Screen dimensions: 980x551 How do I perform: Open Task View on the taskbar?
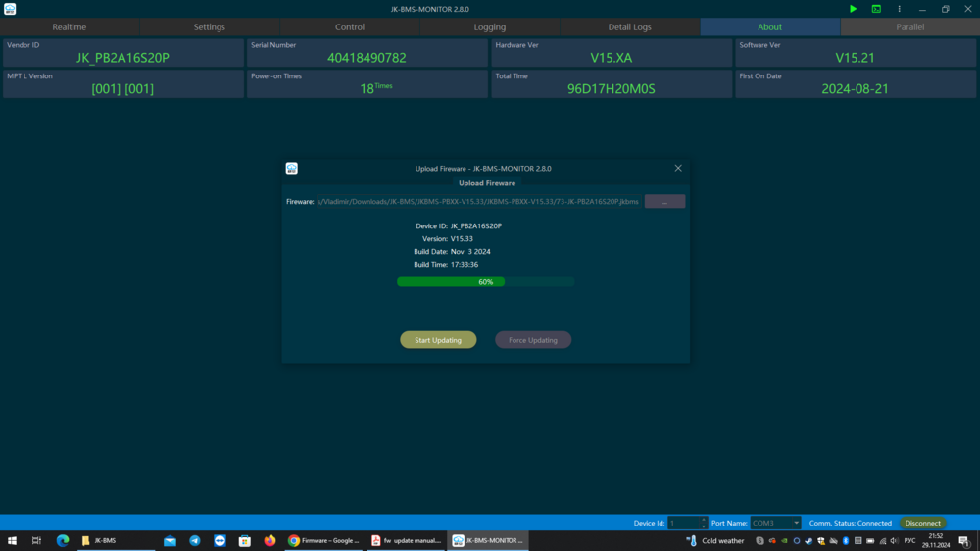pos(36,541)
